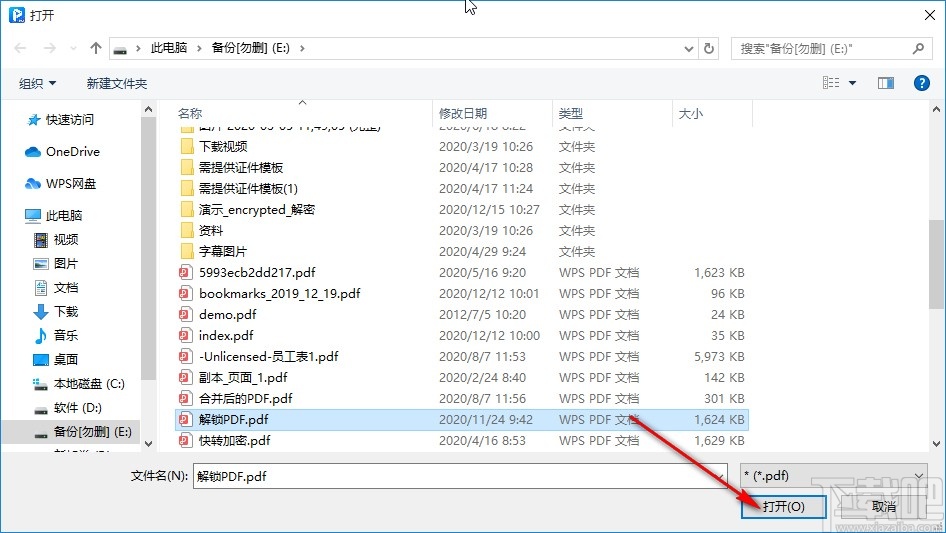Sort by the 大小 column header
Image resolution: width=946 pixels, height=533 pixels.
point(691,113)
